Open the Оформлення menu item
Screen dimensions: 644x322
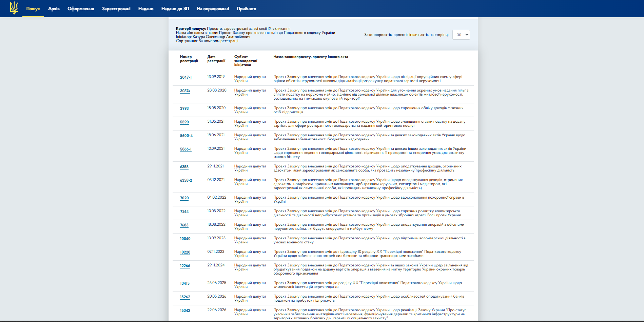(x=81, y=9)
